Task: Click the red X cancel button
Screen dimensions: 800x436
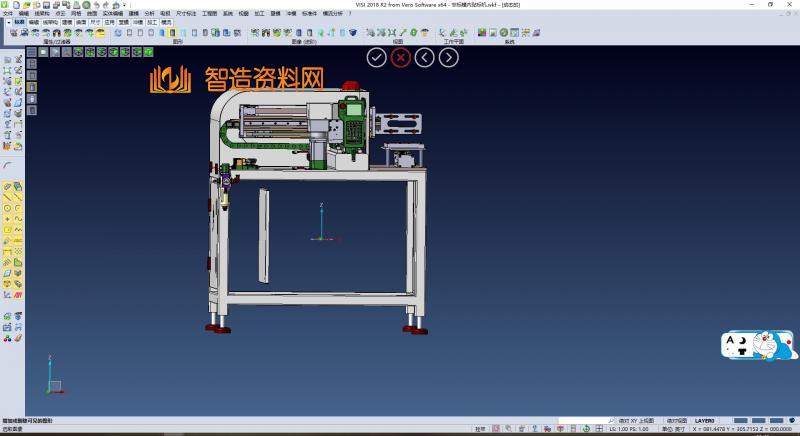Action: [x=401, y=57]
